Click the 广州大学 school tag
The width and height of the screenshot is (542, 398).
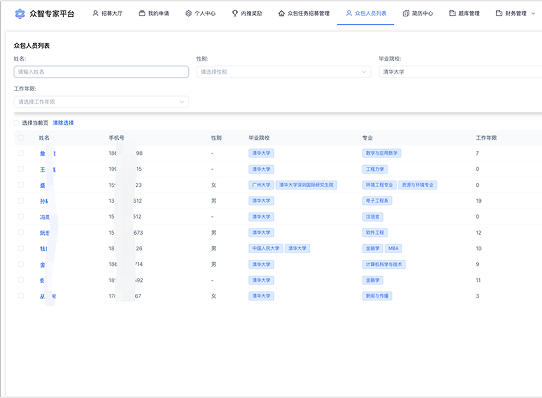point(261,185)
